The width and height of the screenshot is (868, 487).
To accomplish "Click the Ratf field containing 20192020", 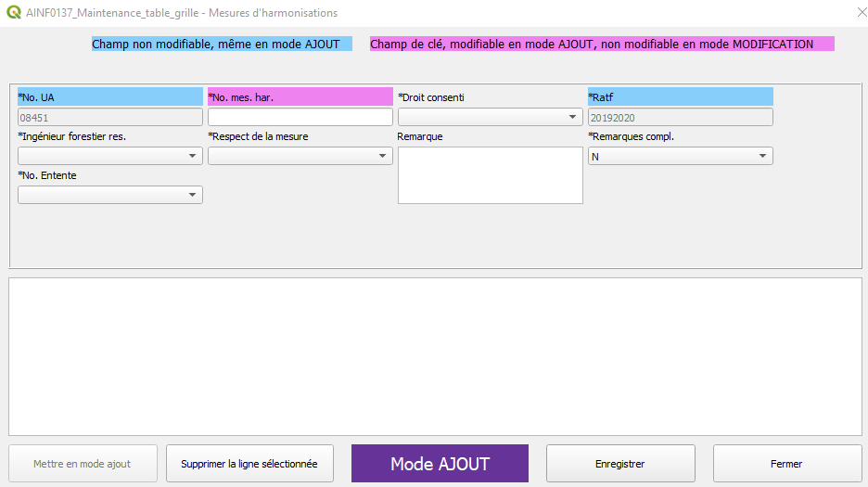I will (680, 118).
